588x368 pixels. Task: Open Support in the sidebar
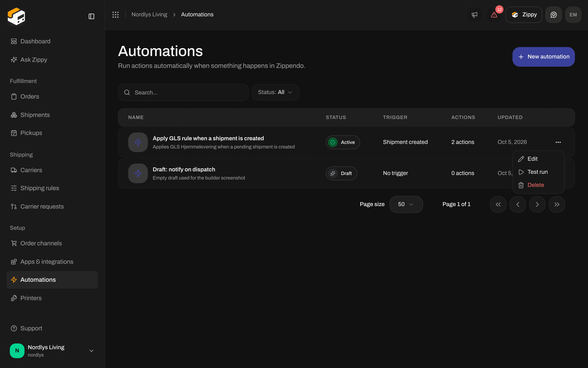pos(52,328)
